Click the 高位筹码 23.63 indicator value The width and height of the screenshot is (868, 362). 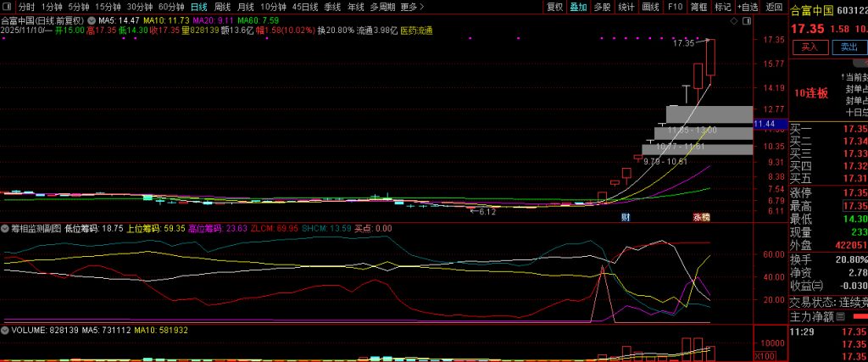[218, 228]
